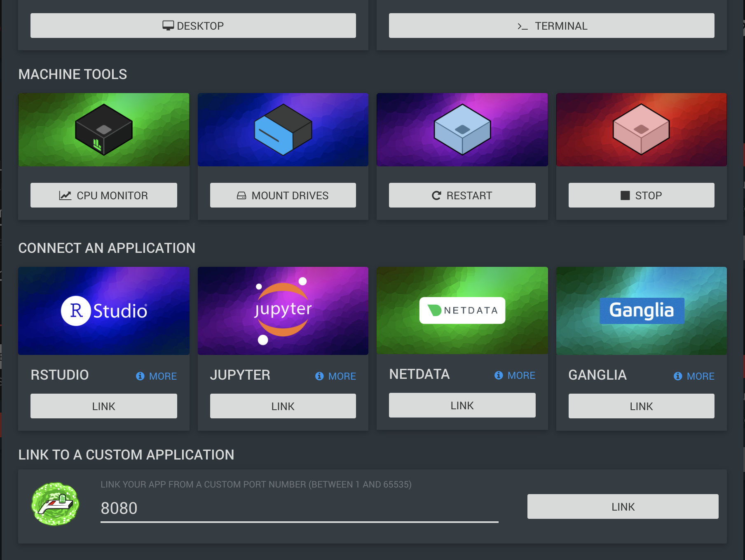
Task: Link the Netdata application
Action: click(x=462, y=405)
